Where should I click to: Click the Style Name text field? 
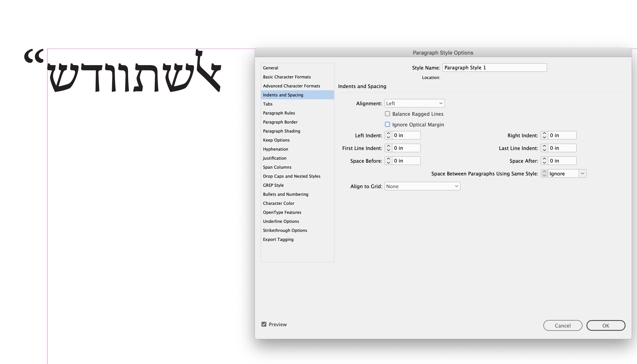pos(494,68)
